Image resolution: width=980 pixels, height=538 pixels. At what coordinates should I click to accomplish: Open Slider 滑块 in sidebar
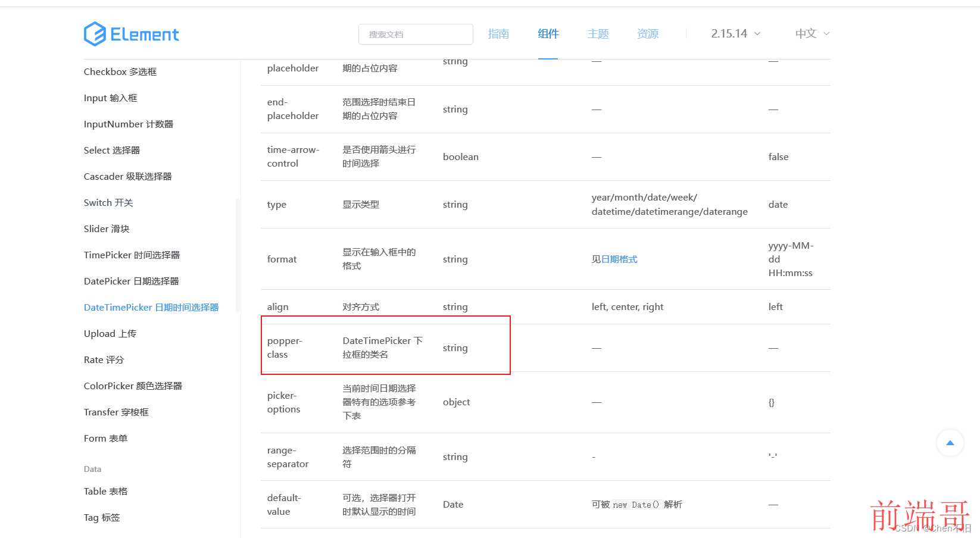[107, 229]
